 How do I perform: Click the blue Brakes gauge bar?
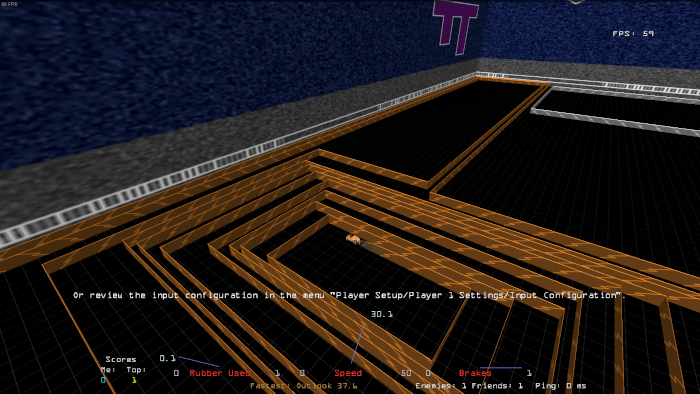[500, 368]
